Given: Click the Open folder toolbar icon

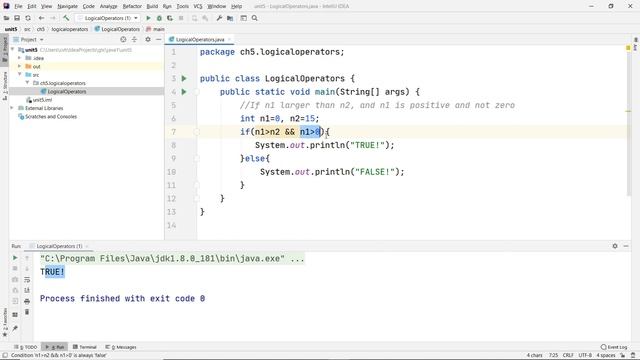Looking at the screenshot, I should tap(6, 18).
